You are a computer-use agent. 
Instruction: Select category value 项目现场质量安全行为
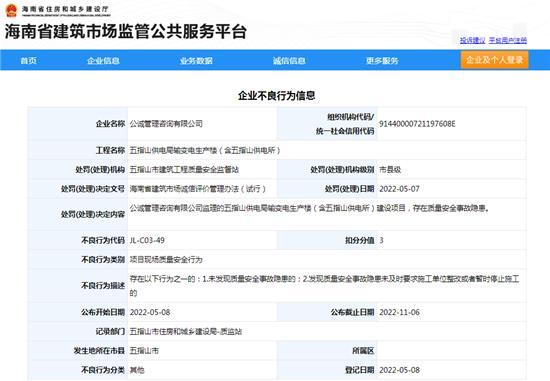pos(166,260)
